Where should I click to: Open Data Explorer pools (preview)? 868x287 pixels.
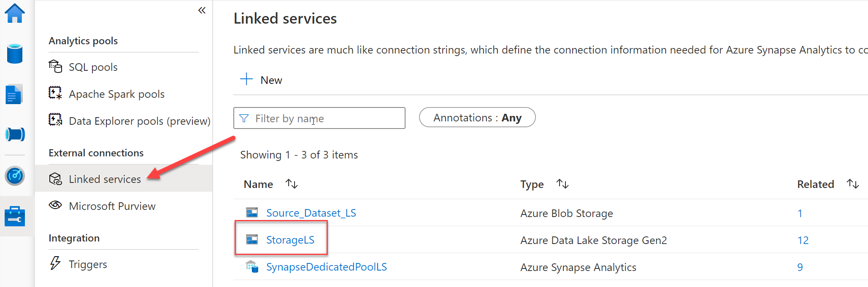click(140, 121)
